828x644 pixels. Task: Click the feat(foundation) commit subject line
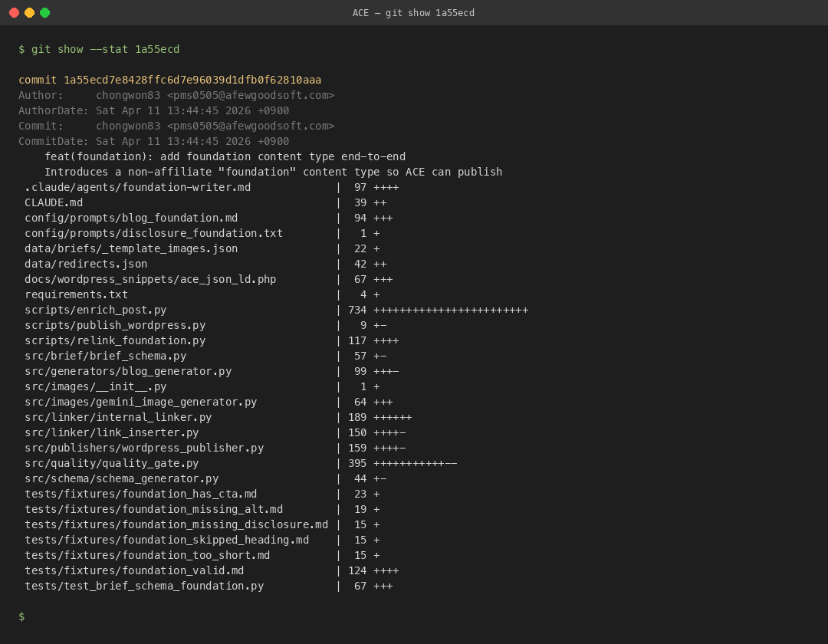pyautogui.click(x=225, y=156)
